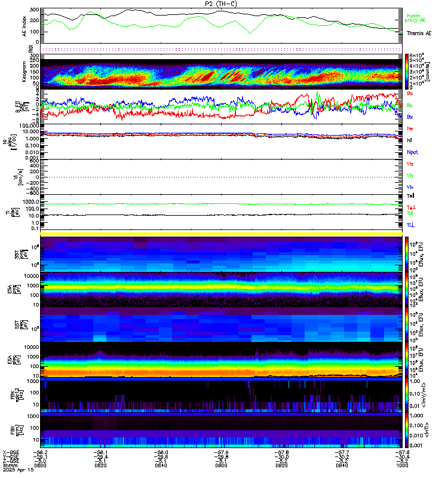Click the date label "2025 Apr 15"
This screenshot has width=448, height=478.
click(19, 470)
